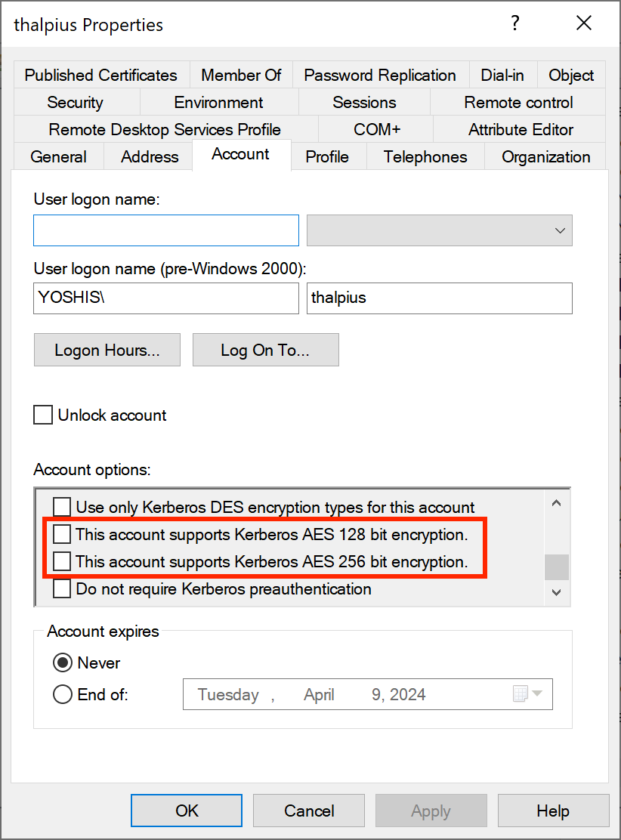The height and width of the screenshot is (840, 621).
Task: Enable Kerberos AES 256 bit encryption
Action: pos(62,562)
